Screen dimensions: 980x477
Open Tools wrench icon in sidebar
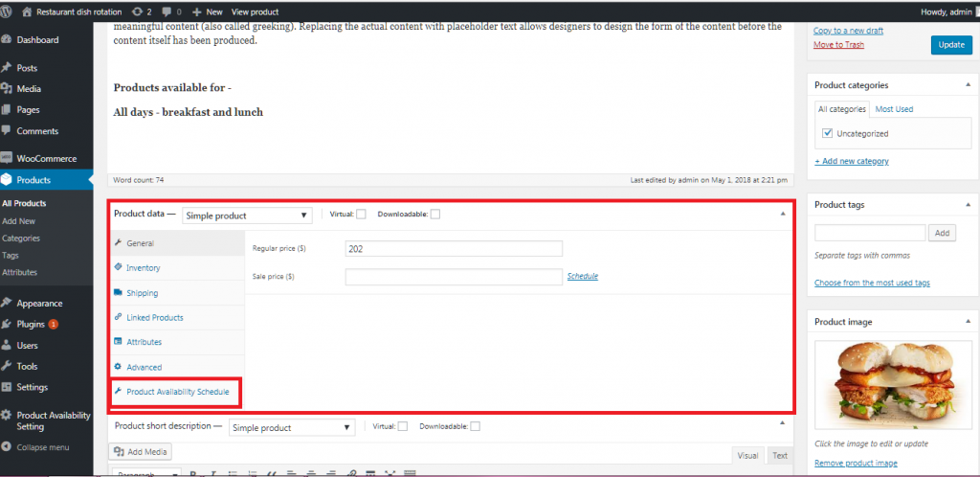click(7, 366)
